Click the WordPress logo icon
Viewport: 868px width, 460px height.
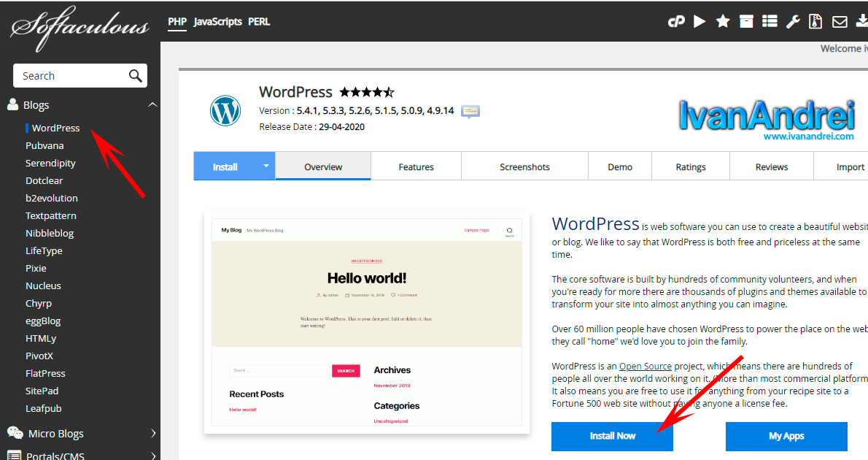225,111
